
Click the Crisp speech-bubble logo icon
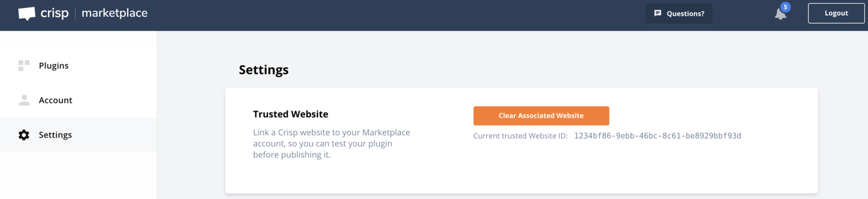point(27,14)
